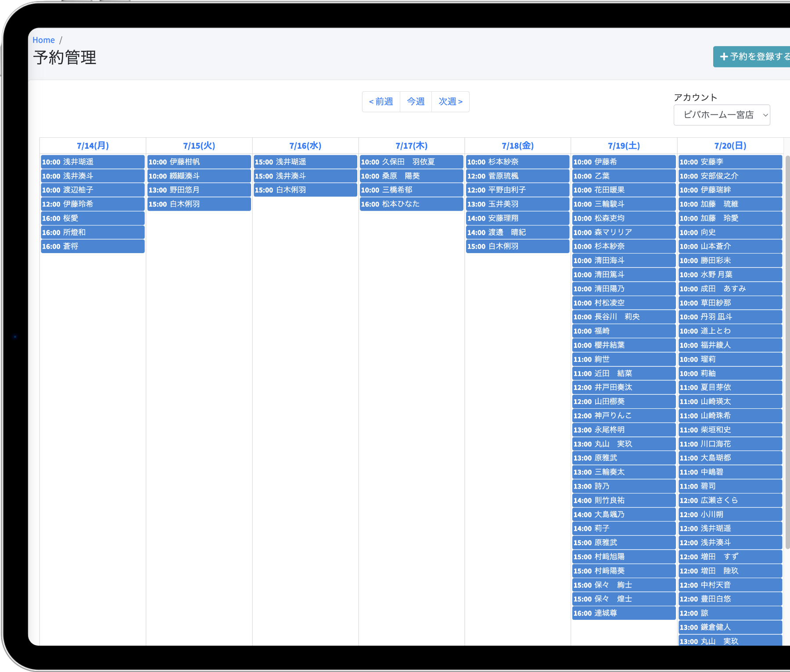Open 12:00 広瀬さくら reservation on Sunday
The image size is (790, 672).
(730, 500)
